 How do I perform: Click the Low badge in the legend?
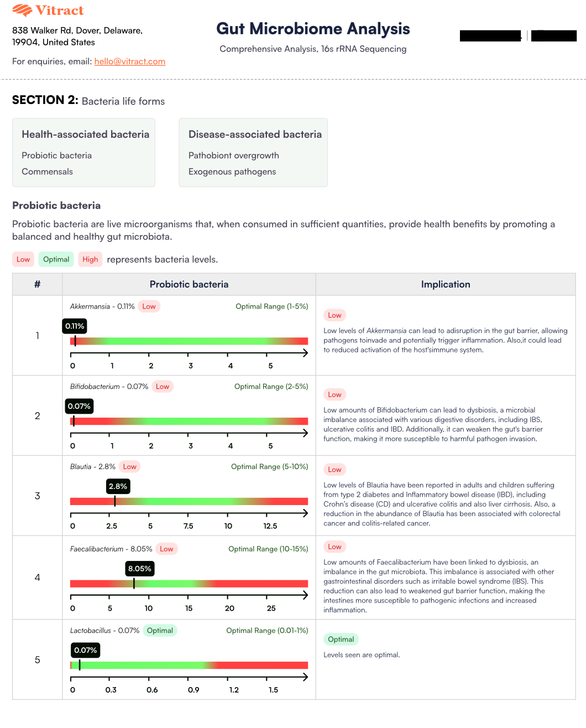[23, 259]
